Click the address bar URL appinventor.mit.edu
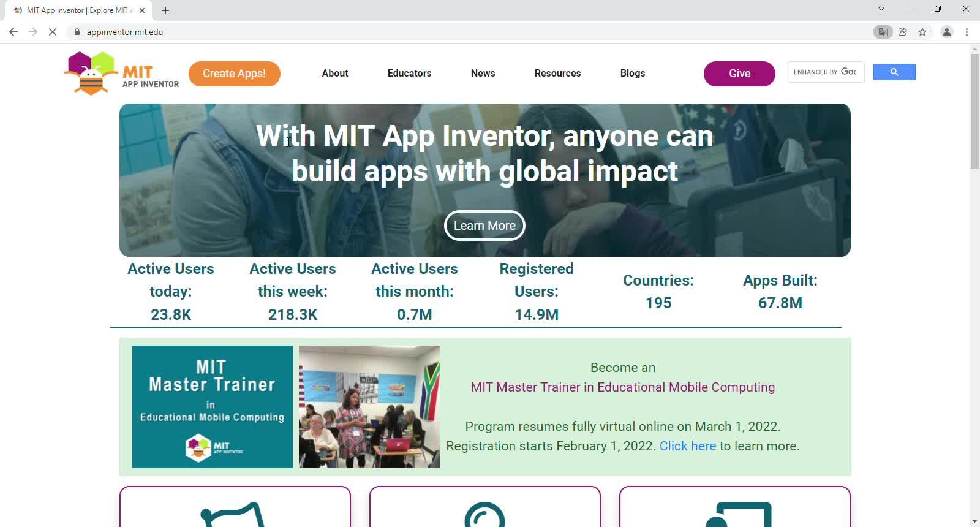This screenshot has height=527, width=980. coord(125,32)
